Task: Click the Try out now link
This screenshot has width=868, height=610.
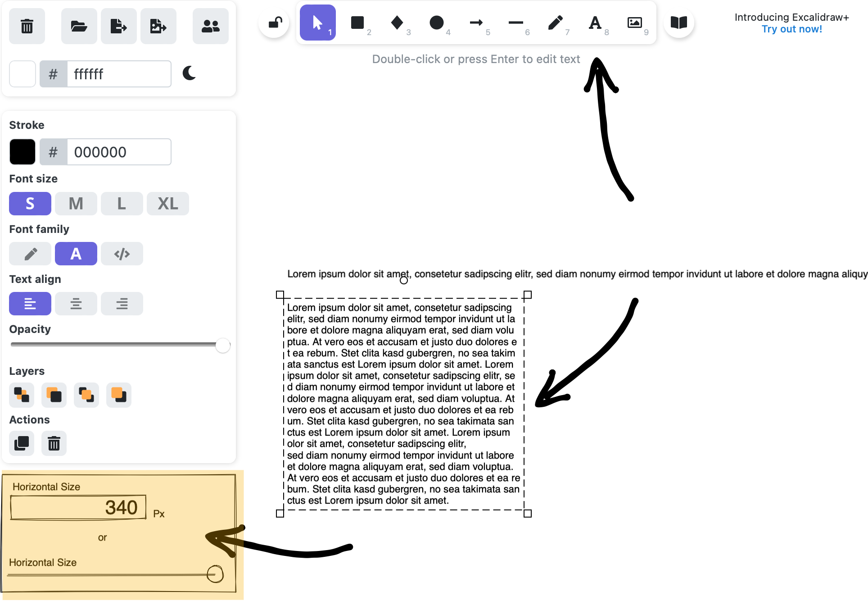Action: tap(791, 28)
